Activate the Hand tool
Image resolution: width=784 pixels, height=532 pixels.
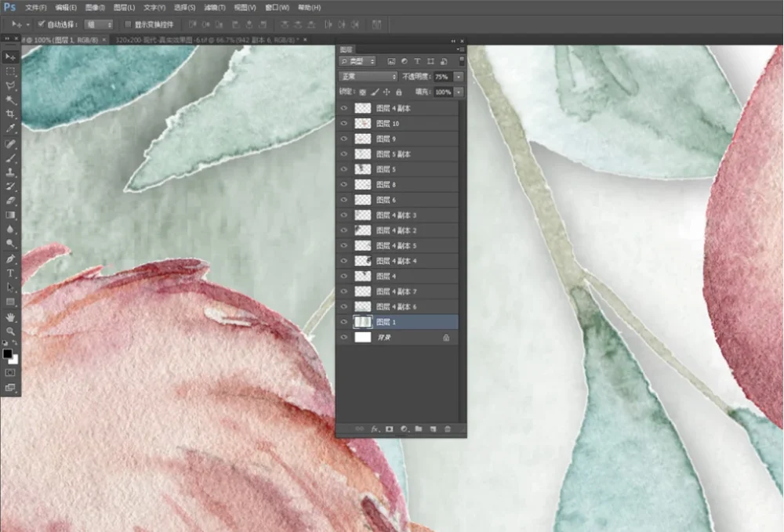10,317
